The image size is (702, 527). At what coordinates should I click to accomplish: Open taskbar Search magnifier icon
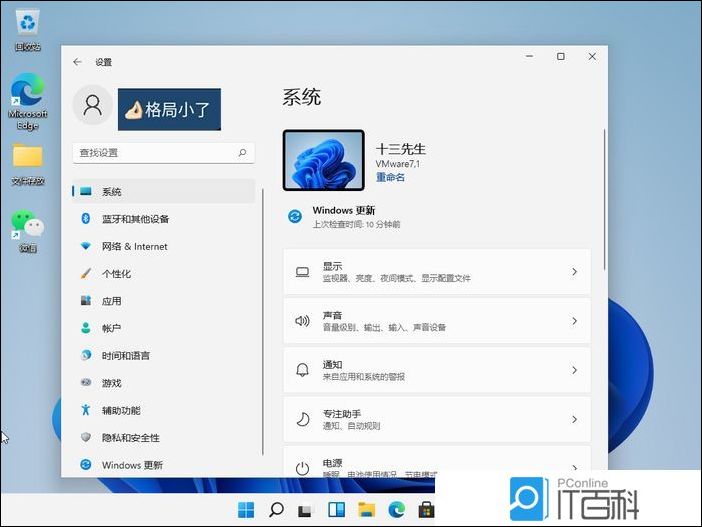276,509
